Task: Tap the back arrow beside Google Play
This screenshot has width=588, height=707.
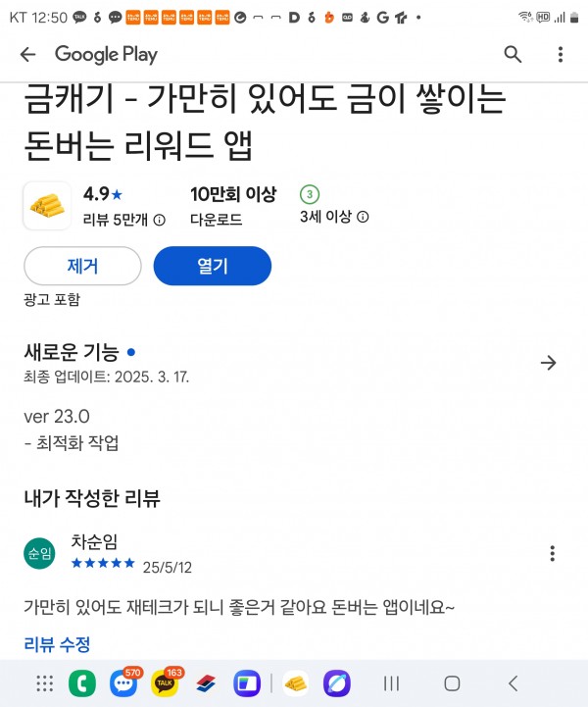Action: (28, 55)
